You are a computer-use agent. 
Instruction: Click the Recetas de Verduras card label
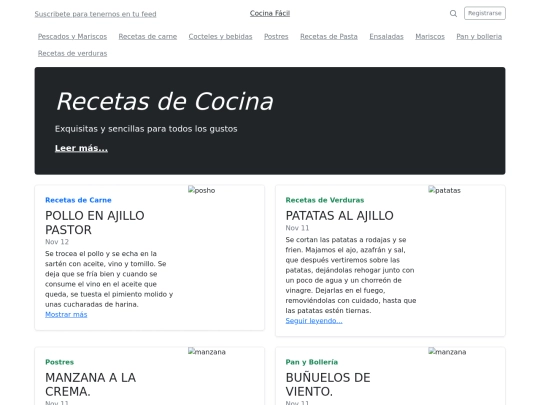click(325, 200)
